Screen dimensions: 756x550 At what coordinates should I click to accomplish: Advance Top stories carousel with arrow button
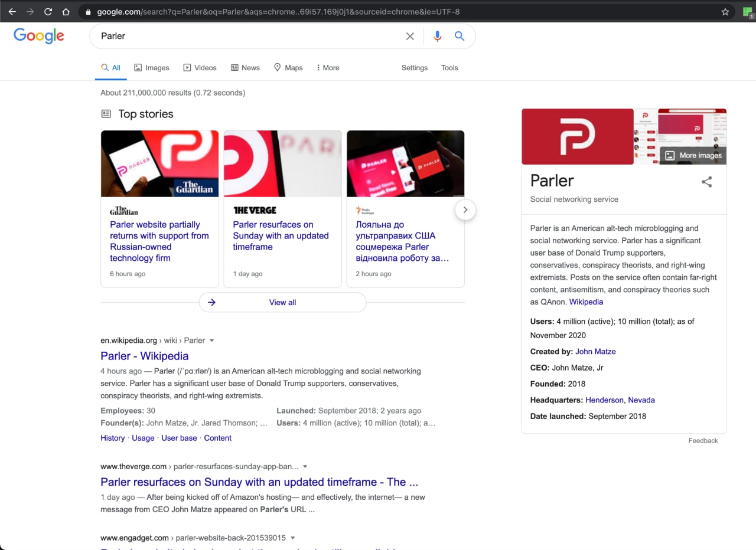pyautogui.click(x=465, y=209)
